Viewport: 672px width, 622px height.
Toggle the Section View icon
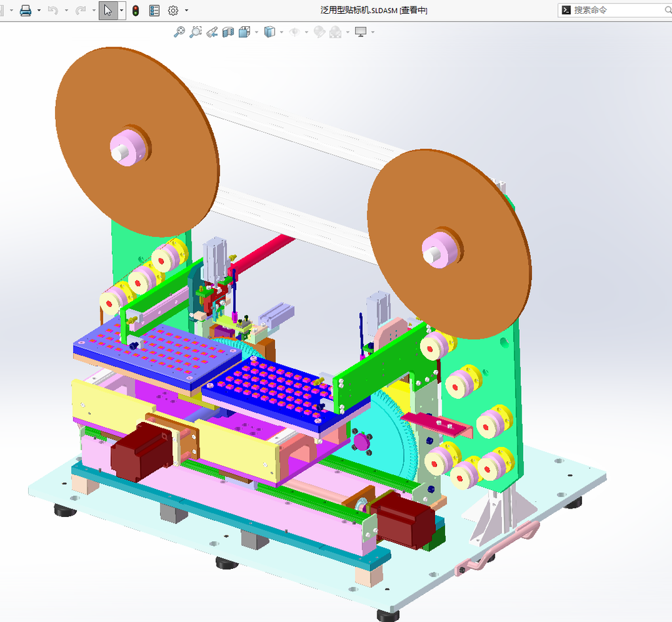(228, 32)
